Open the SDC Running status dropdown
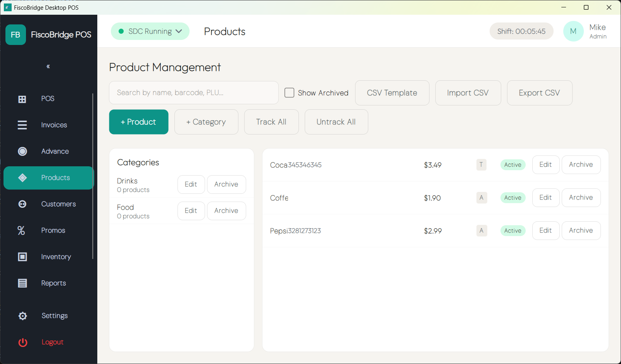 coord(150,31)
